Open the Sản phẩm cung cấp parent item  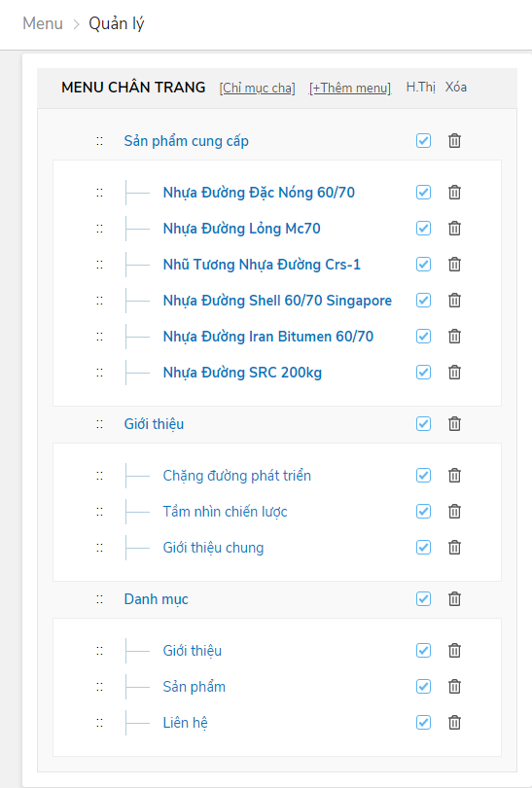click(x=187, y=141)
